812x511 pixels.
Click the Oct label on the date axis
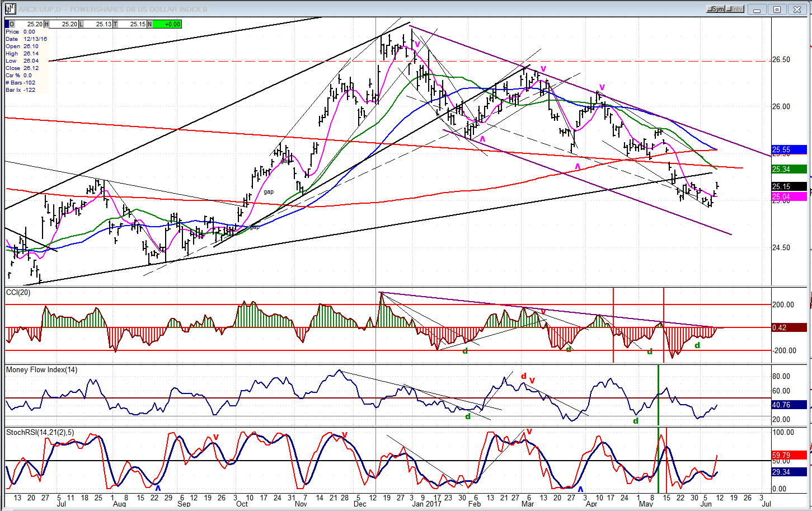pos(242,504)
